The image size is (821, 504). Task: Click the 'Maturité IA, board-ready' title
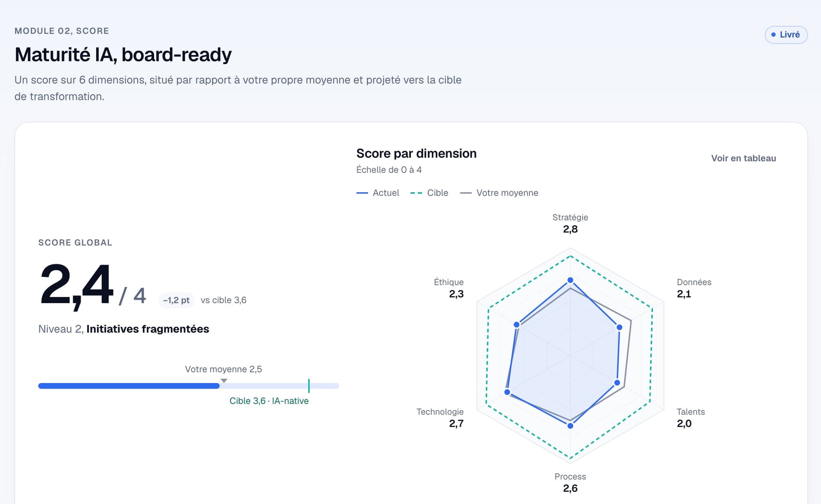(x=123, y=55)
